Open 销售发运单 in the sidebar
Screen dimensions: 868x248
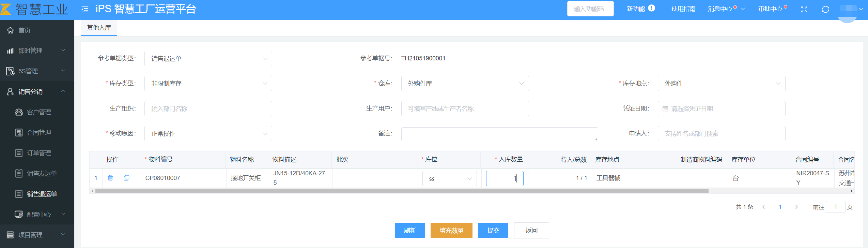[x=42, y=174]
